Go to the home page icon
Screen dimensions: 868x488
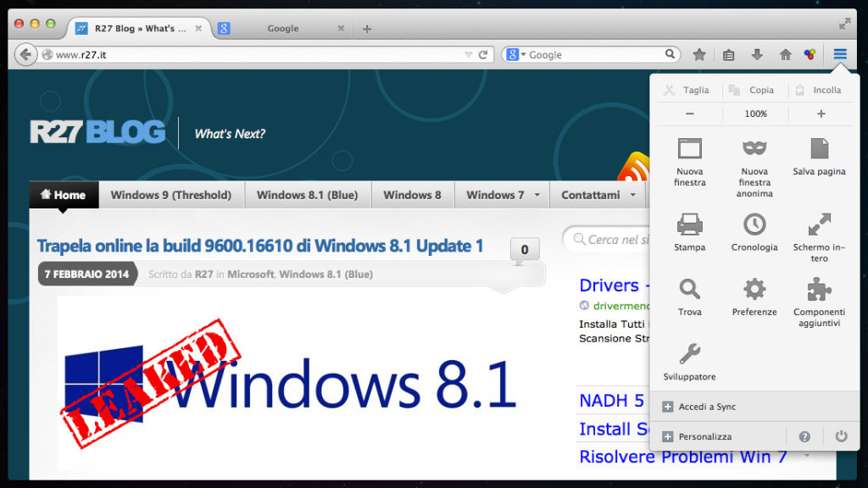(785, 54)
